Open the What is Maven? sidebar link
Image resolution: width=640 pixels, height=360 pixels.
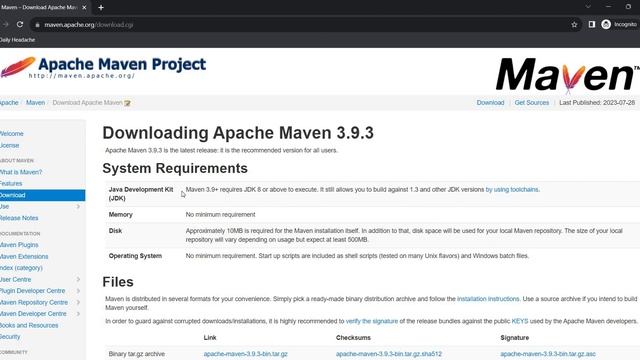coord(21,172)
